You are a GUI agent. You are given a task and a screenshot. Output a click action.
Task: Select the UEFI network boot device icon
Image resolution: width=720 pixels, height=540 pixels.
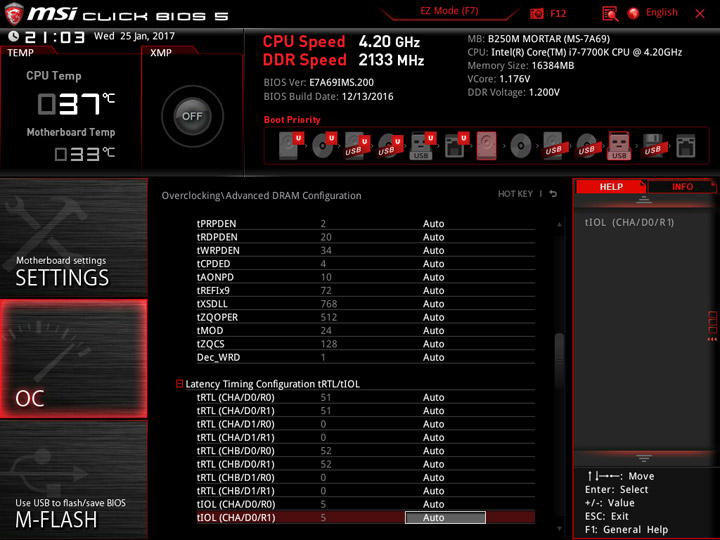click(x=456, y=146)
